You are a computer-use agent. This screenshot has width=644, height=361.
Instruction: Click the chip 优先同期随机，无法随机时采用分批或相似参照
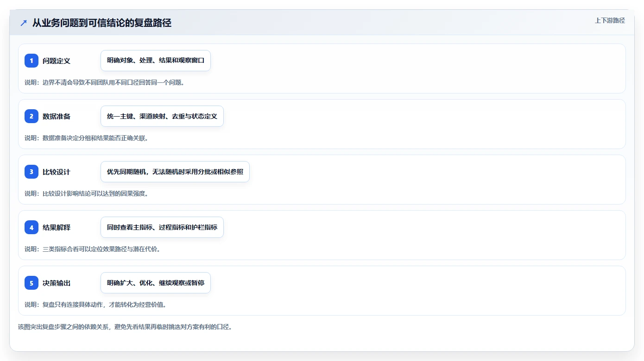click(175, 172)
